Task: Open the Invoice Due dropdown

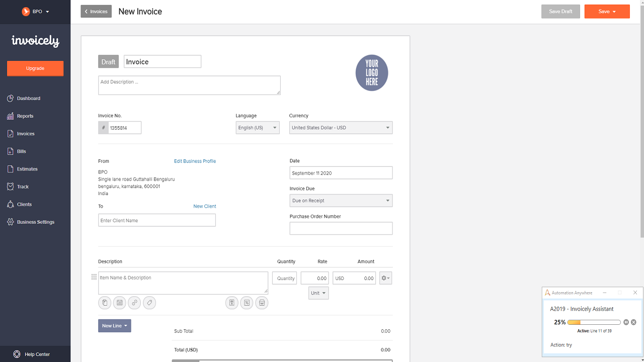Action: click(x=341, y=201)
